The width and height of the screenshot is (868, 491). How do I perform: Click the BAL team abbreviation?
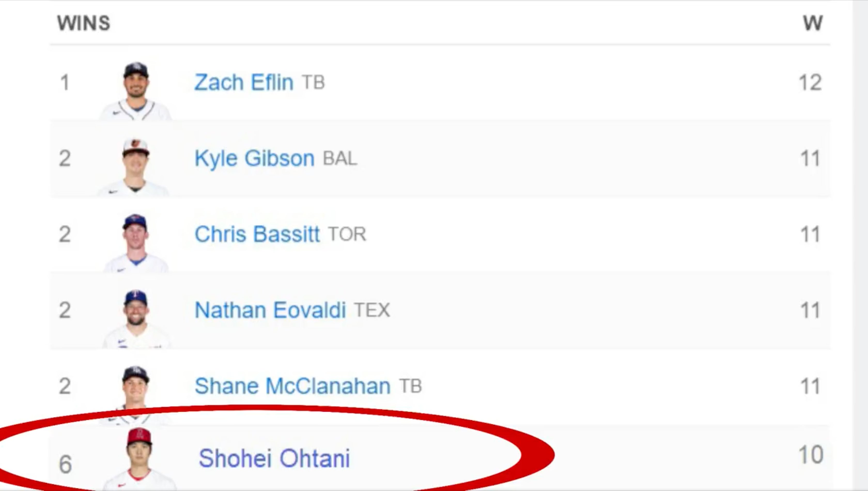pyautogui.click(x=340, y=158)
